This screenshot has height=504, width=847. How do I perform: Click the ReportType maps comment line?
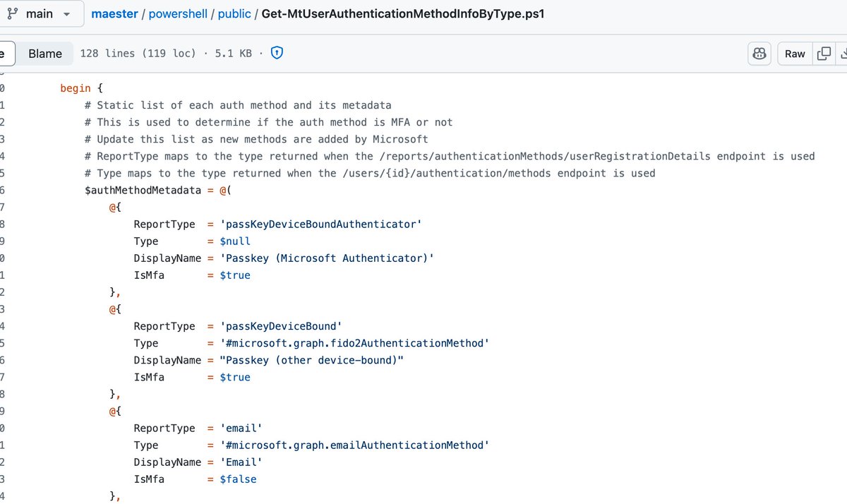(x=450, y=156)
